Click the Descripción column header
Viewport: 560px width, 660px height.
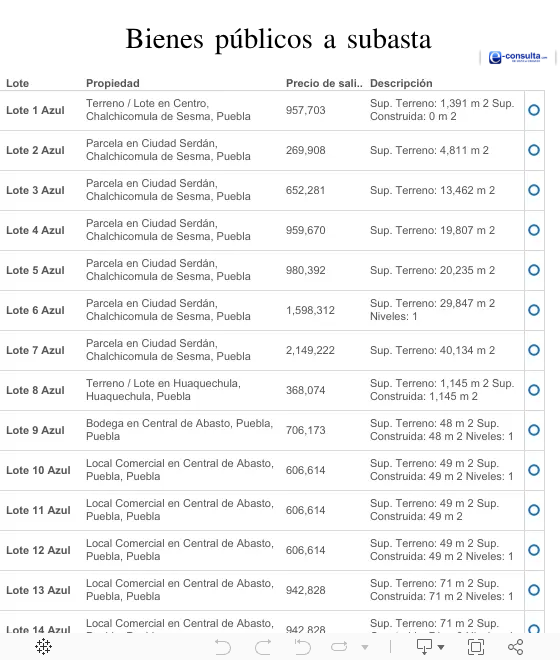point(401,83)
